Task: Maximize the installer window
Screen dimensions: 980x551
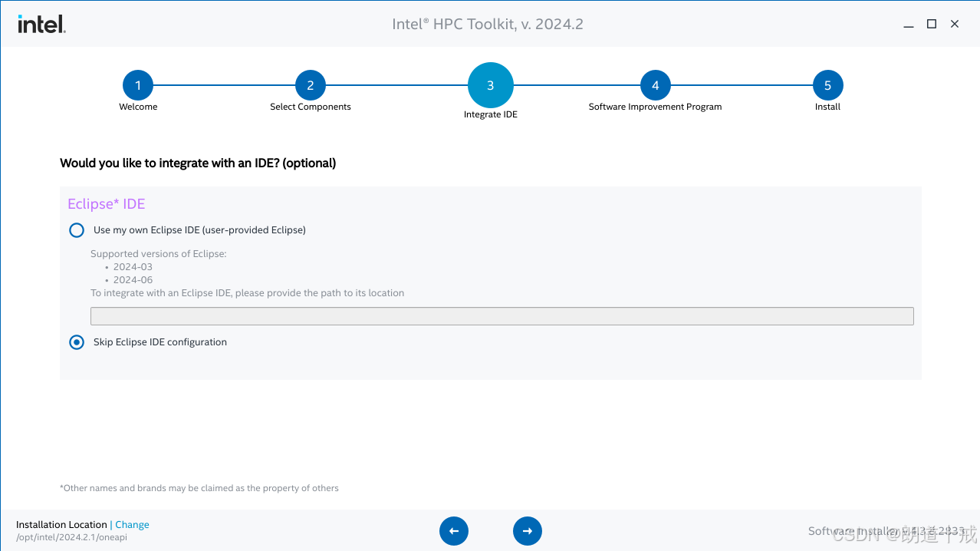Action: pos(932,25)
